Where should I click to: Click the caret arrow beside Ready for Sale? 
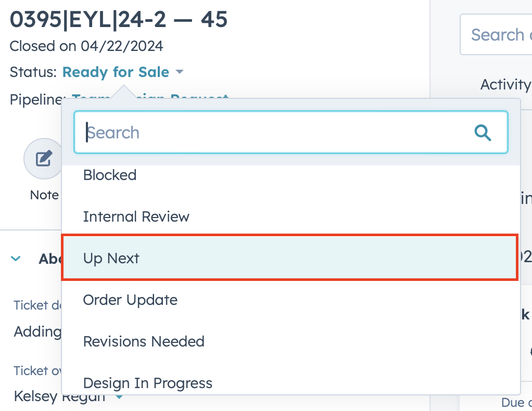pyautogui.click(x=180, y=72)
